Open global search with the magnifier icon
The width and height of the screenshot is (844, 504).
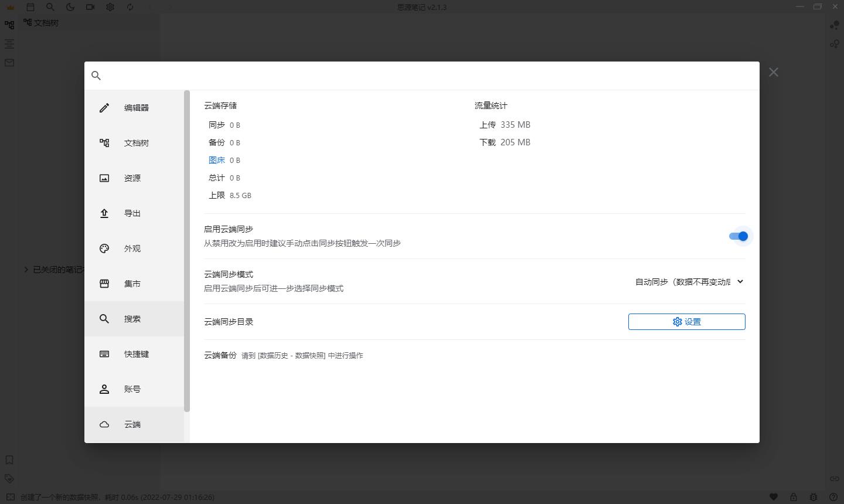[50, 7]
